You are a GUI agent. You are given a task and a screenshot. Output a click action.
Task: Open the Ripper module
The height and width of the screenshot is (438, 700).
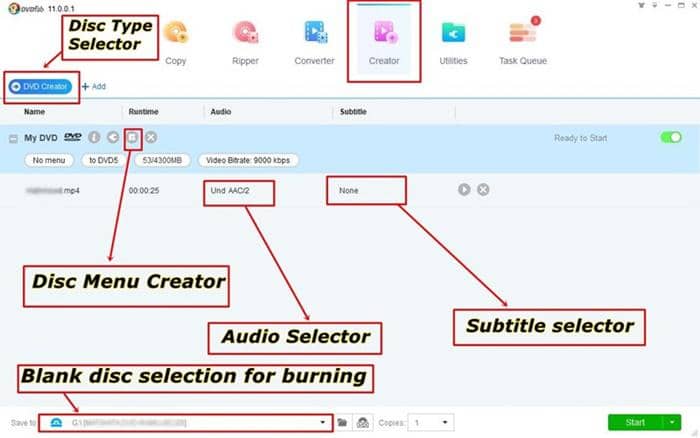(x=245, y=43)
